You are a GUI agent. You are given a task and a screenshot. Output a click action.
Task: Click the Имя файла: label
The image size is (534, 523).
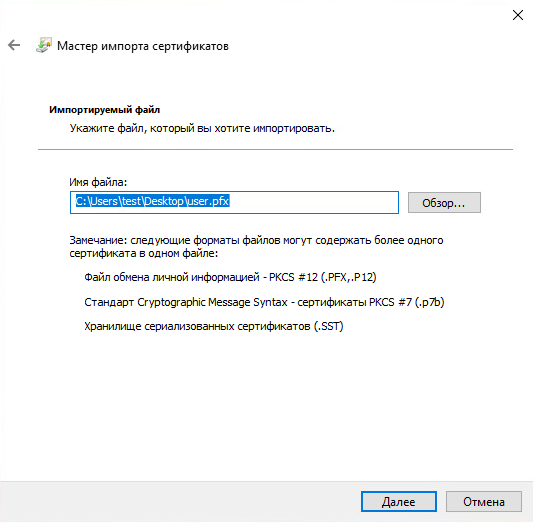click(x=98, y=182)
